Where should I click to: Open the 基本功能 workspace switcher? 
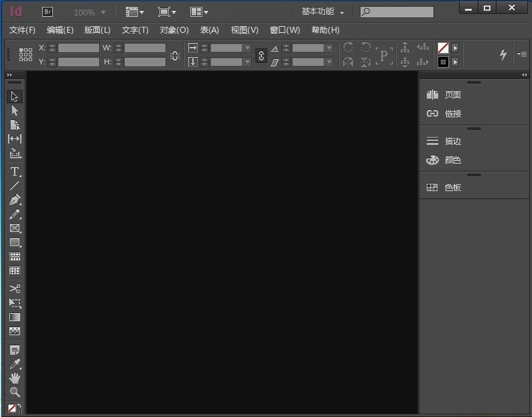pos(323,12)
